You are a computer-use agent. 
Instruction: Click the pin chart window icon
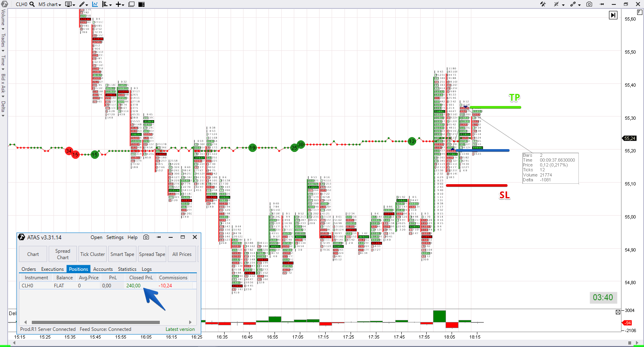[602, 4]
